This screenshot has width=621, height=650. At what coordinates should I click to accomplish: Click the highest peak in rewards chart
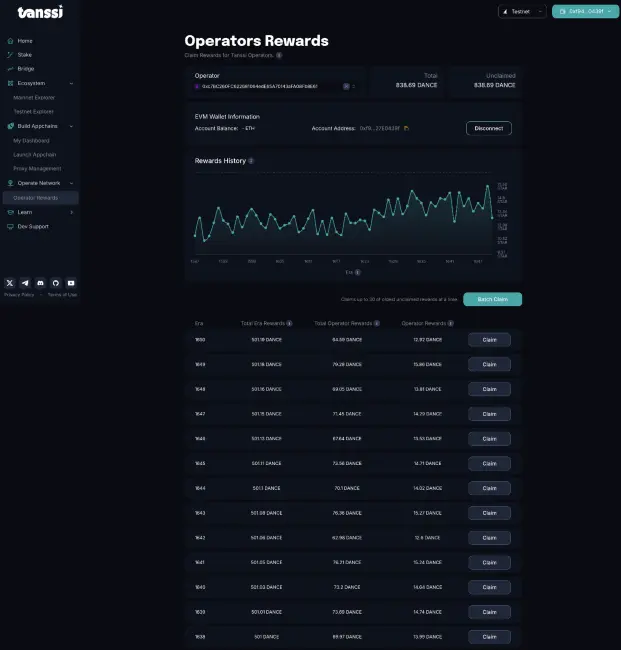[488, 186]
